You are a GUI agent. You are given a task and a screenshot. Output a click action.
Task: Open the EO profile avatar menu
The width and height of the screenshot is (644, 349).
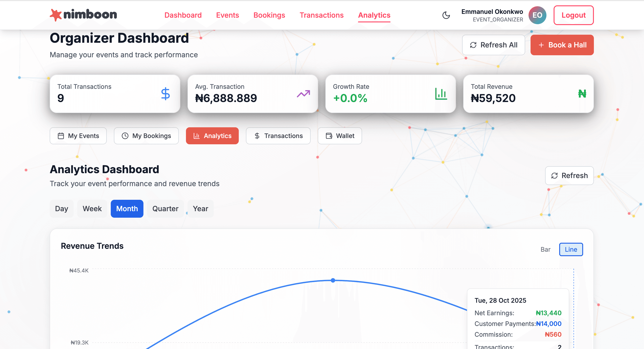click(537, 15)
